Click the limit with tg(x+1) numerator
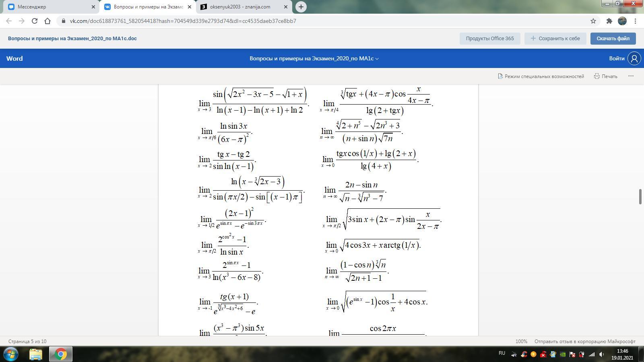This screenshot has width=644, height=362. coord(228,303)
